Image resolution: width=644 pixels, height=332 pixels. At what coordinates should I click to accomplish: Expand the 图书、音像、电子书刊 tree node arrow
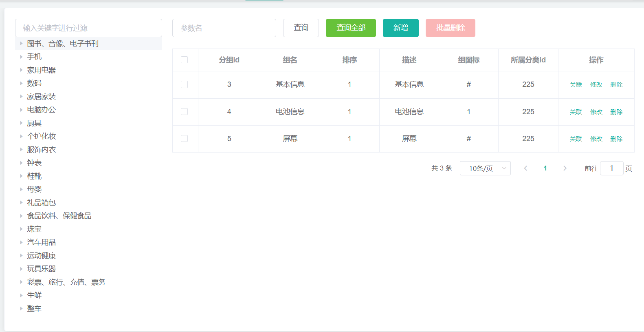[x=21, y=43]
